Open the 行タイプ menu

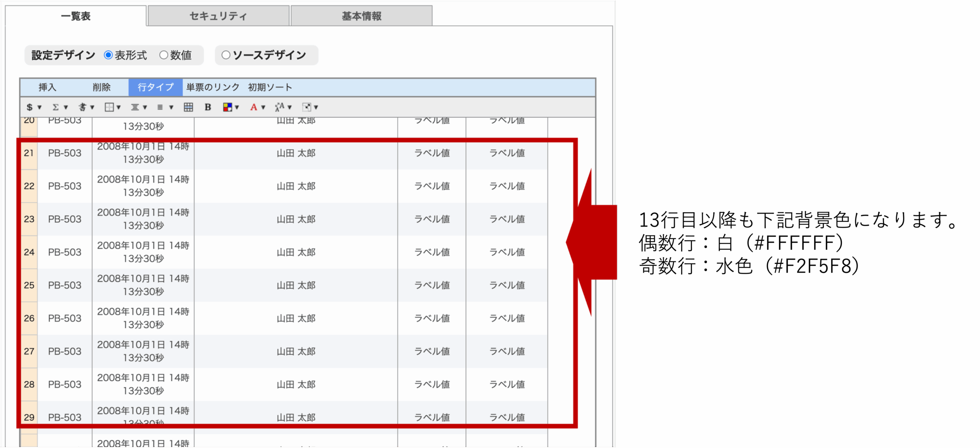(155, 87)
